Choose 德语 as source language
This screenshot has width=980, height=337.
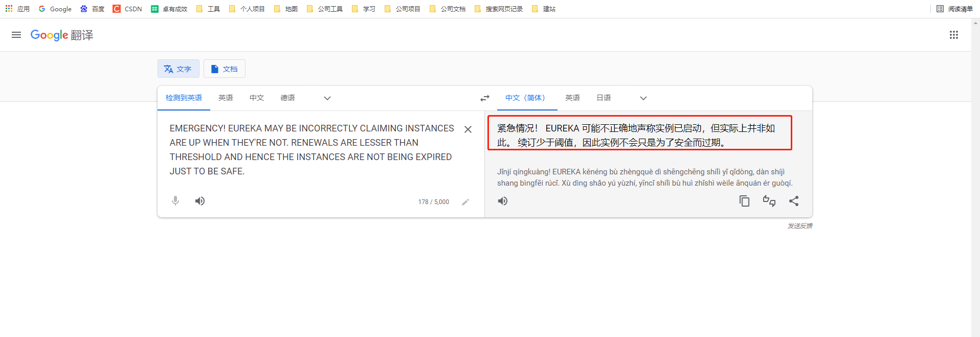coord(287,98)
